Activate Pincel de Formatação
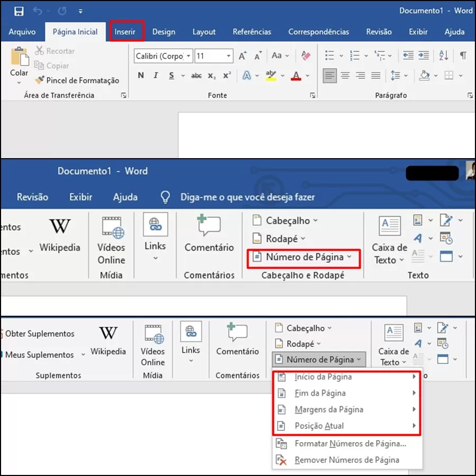Image resolution: width=476 pixels, height=476 pixels. click(x=77, y=80)
